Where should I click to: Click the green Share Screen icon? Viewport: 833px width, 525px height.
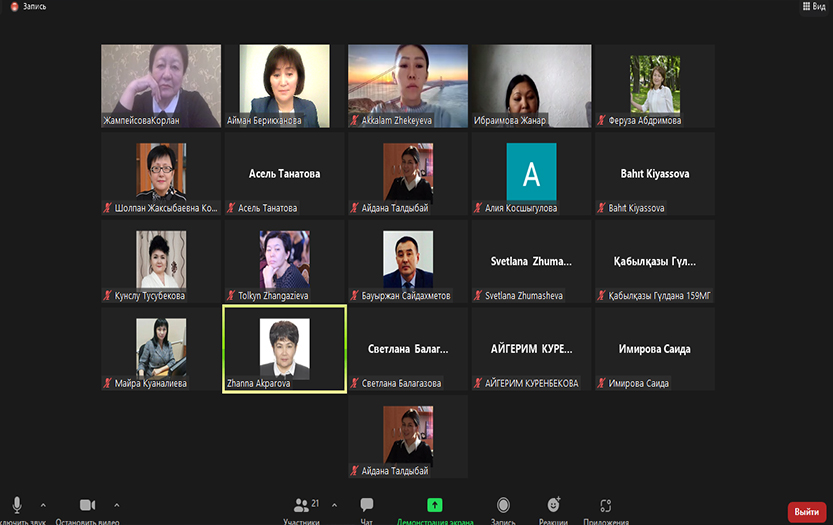pyautogui.click(x=435, y=505)
